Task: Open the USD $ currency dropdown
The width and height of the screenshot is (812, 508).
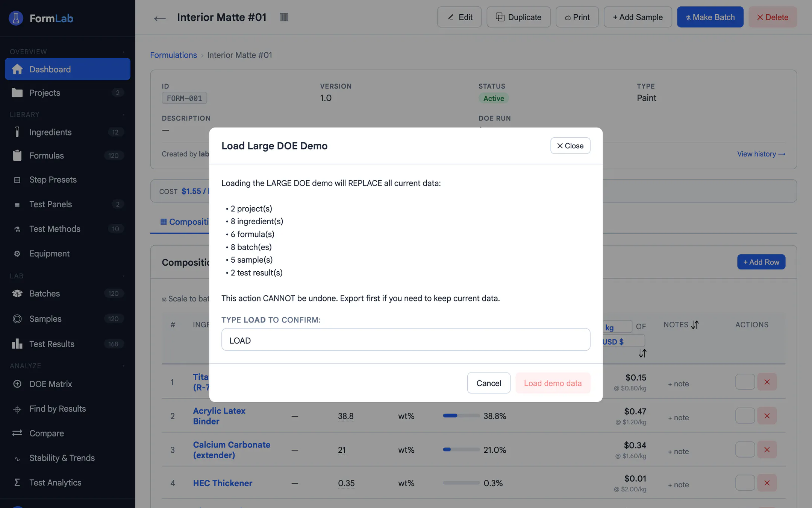Action: (624, 341)
